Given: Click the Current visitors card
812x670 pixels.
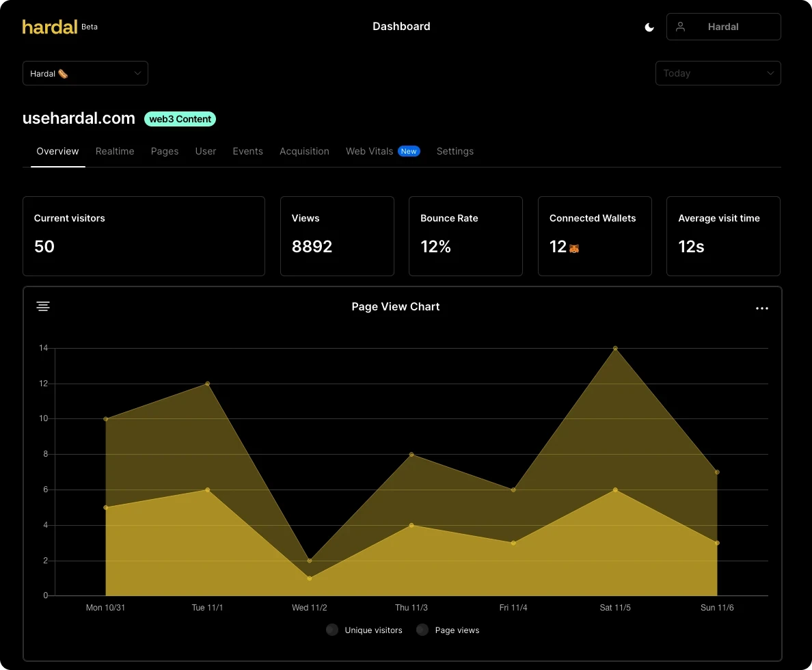Looking at the screenshot, I should click(144, 237).
